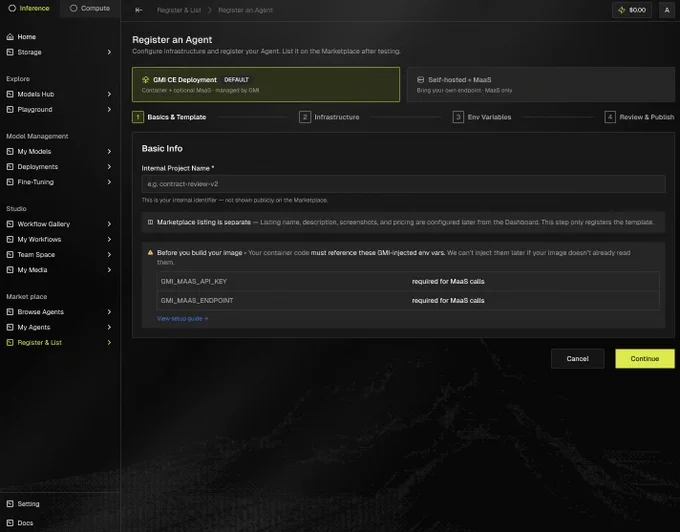Switch to the Inference tab
Screen dimensions: 680x532
29,8
